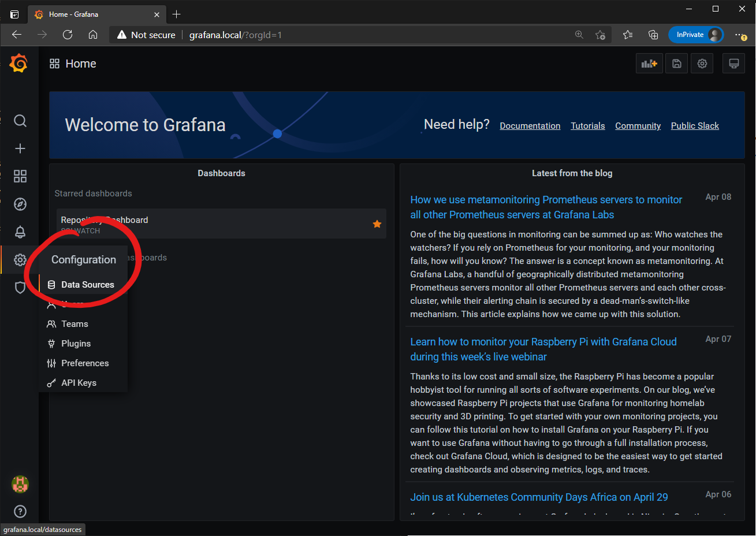The height and width of the screenshot is (536, 756).
Task: Open Dashboard settings gear icon
Action: (x=702, y=64)
